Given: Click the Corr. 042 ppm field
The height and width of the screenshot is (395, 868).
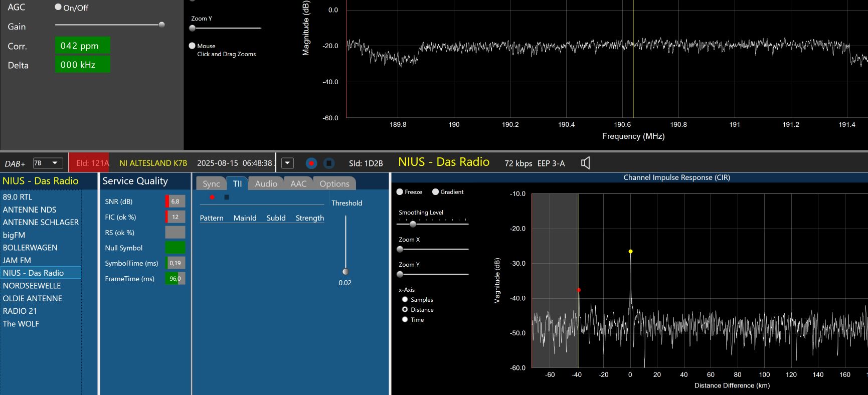Looking at the screenshot, I should point(82,46).
